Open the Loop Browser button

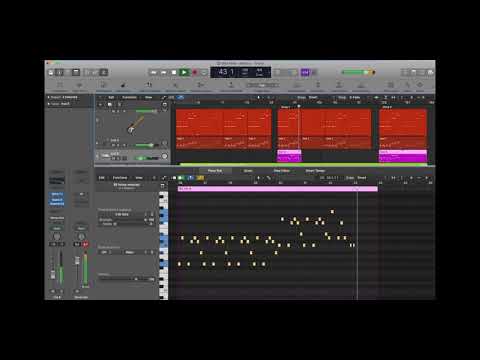point(422,72)
